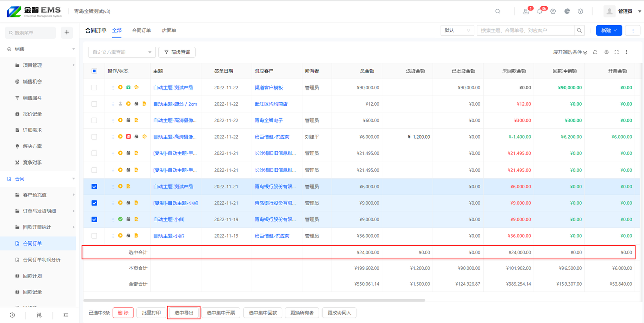Open 报价记录 in sidebar

pos(32,114)
